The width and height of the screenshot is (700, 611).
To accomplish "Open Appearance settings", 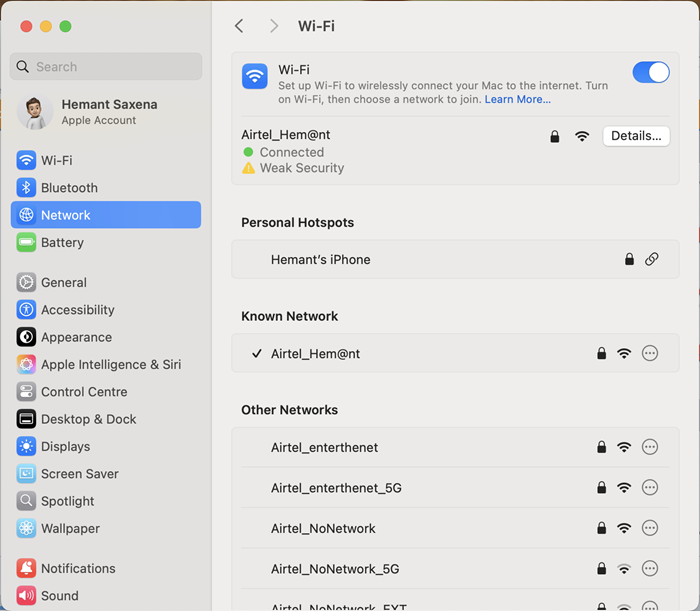I will [106, 337].
